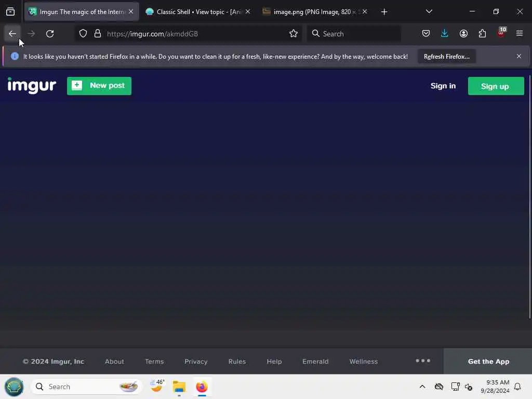Open the Extensions puzzle icon
The height and width of the screenshot is (399, 532).
[x=482, y=34]
